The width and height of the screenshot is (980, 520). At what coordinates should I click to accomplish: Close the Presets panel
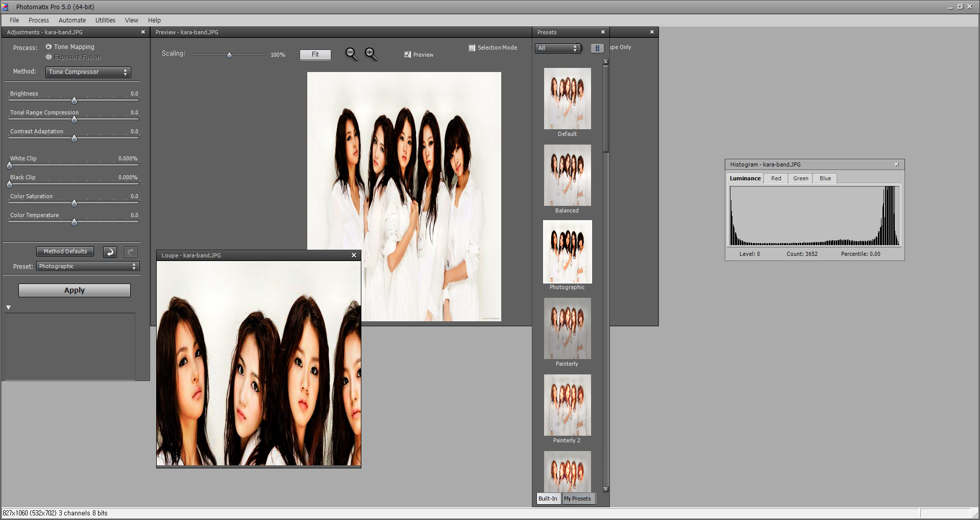603,32
